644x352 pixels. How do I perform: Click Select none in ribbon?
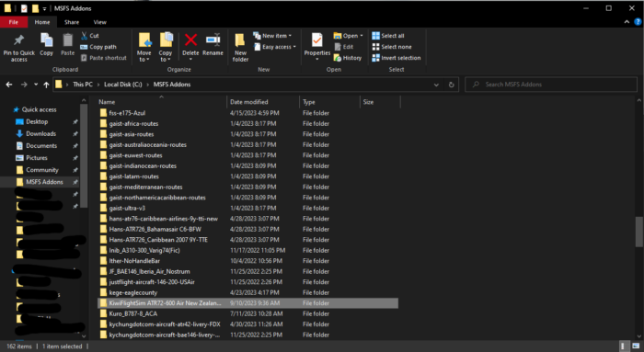(x=392, y=47)
